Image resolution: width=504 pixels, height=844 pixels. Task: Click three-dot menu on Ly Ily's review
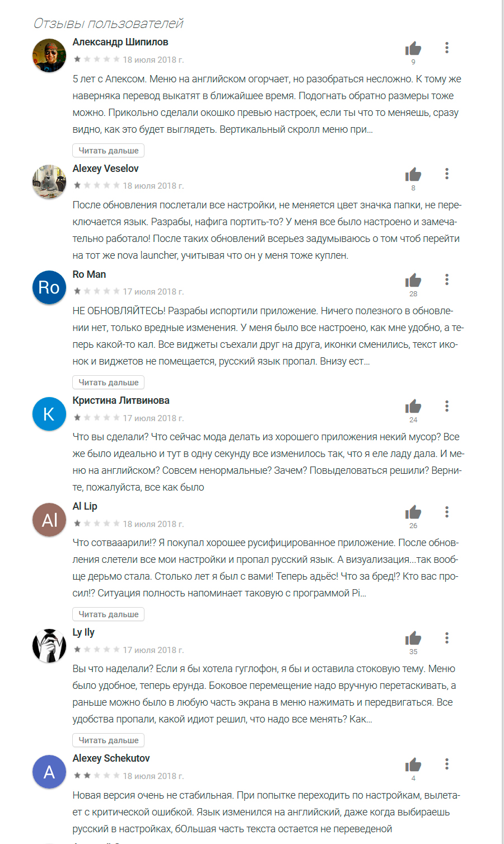(447, 637)
